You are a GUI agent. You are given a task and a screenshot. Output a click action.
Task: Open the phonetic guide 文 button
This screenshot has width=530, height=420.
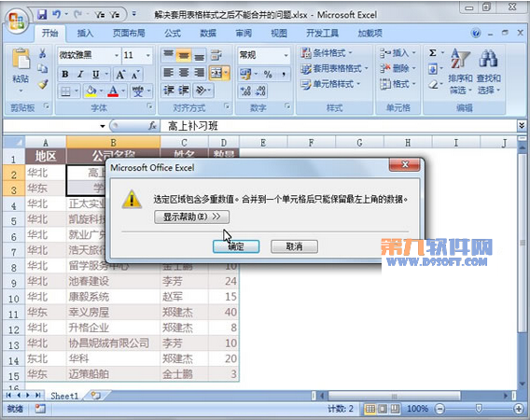137,91
